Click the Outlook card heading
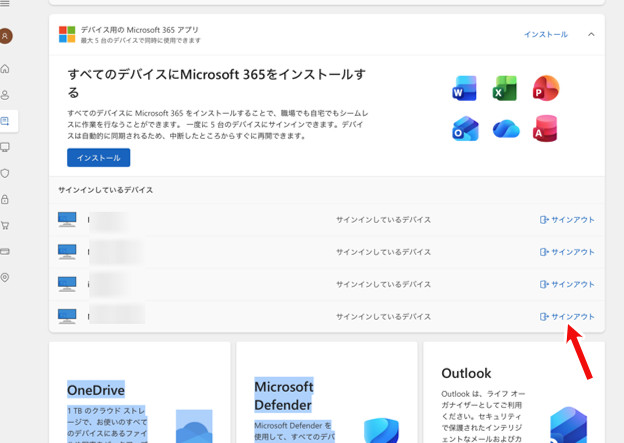Viewport: 624px width, 443px height. click(x=466, y=373)
